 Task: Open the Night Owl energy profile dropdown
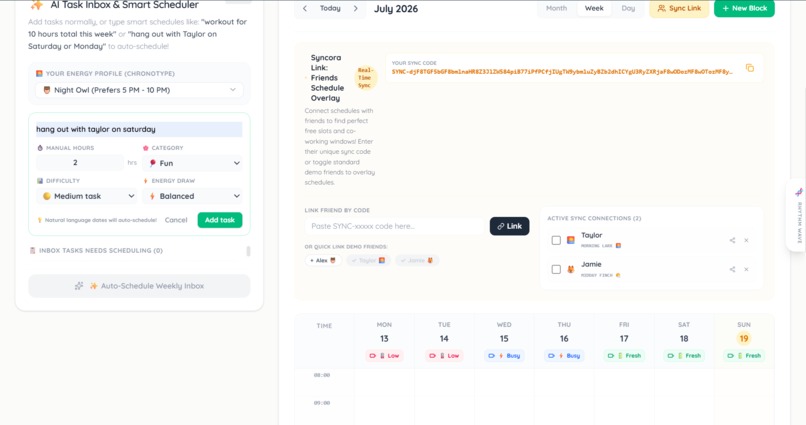click(x=139, y=90)
